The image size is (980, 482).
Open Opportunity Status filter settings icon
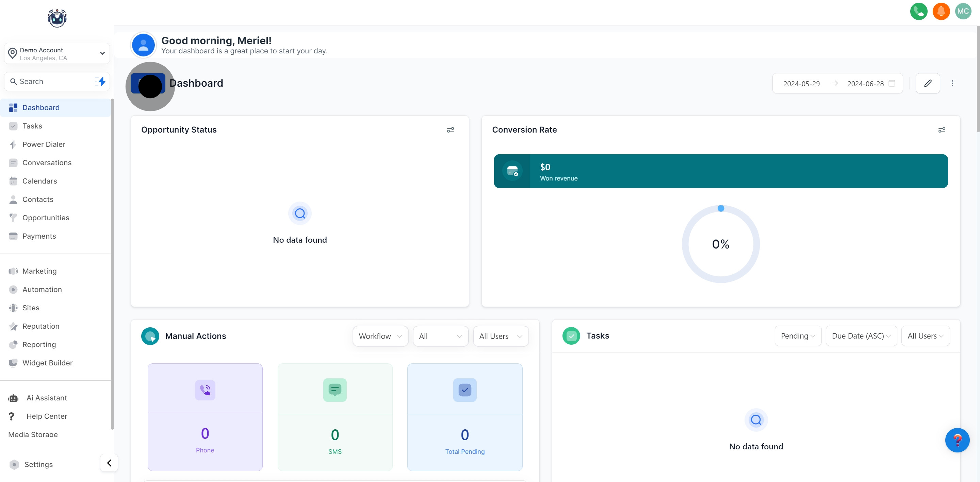(x=450, y=130)
